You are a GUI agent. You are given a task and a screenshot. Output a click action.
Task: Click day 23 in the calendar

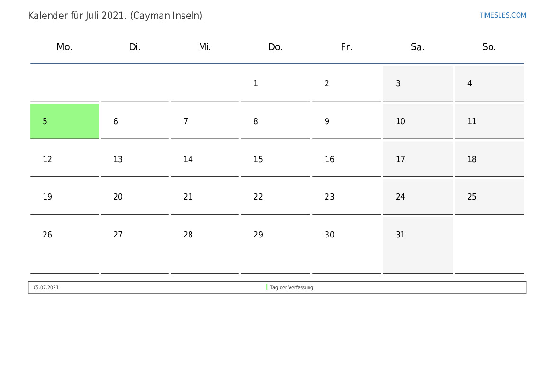click(346, 197)
